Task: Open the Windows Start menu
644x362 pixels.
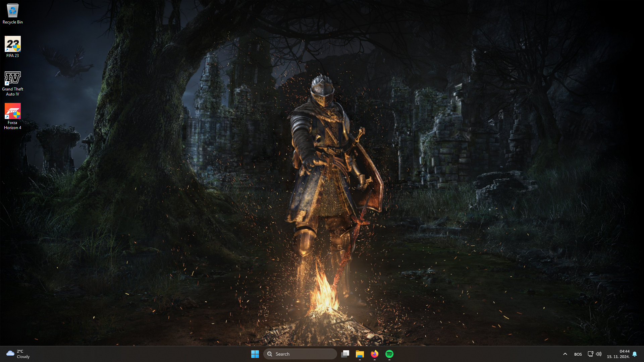Action: click(255, 354)
